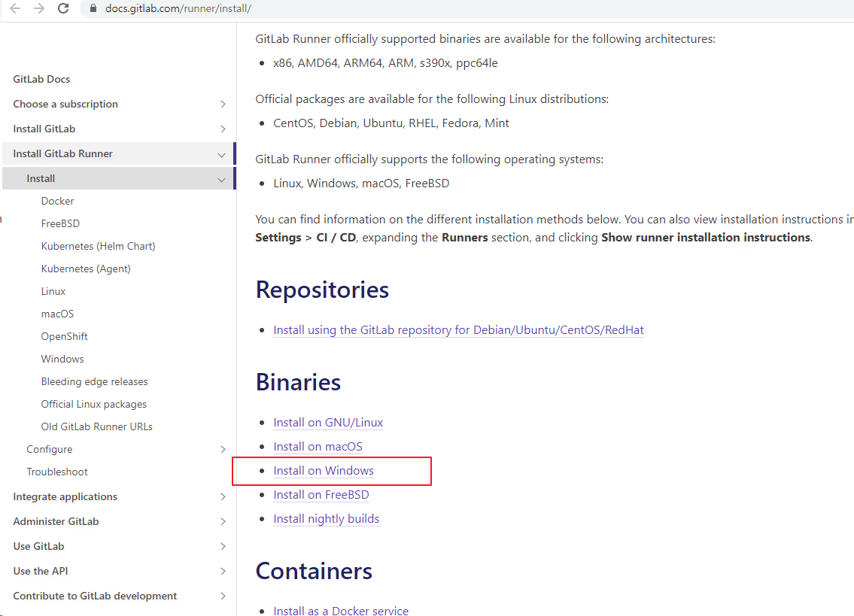Expand Contribute to GitLab development chevron

[223, 596]
